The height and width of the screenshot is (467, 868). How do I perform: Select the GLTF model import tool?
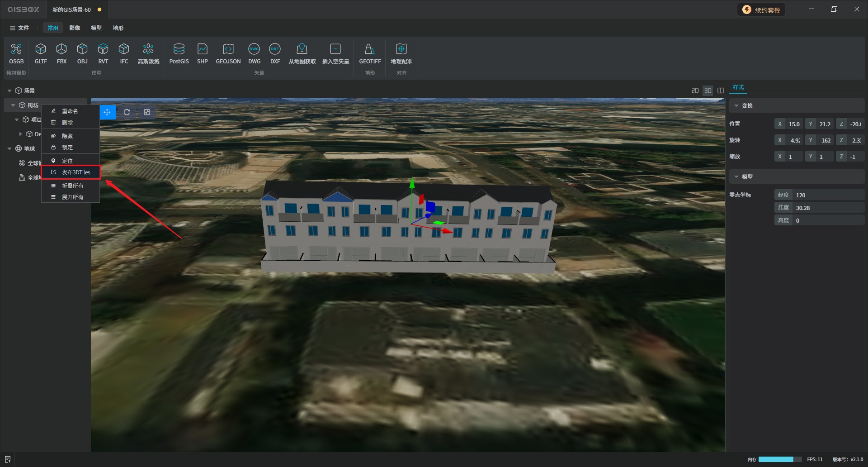(x=41, y=49)
